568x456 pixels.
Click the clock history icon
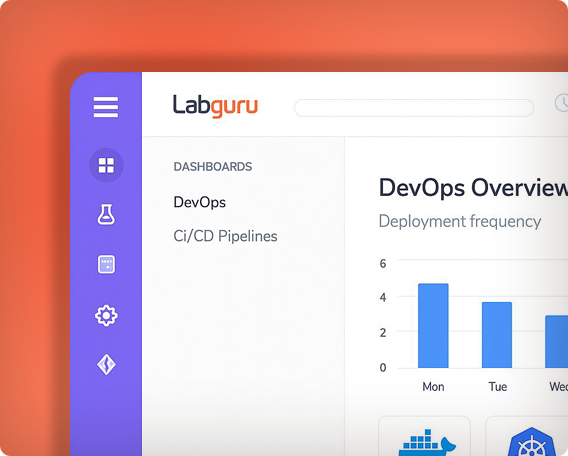point(562,103)
